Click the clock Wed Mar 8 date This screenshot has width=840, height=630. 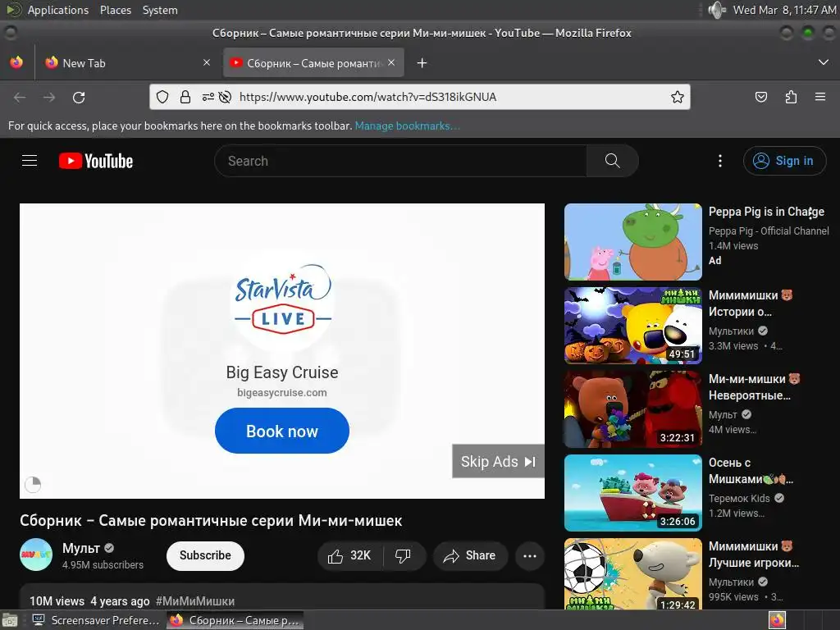click(783, 10)
